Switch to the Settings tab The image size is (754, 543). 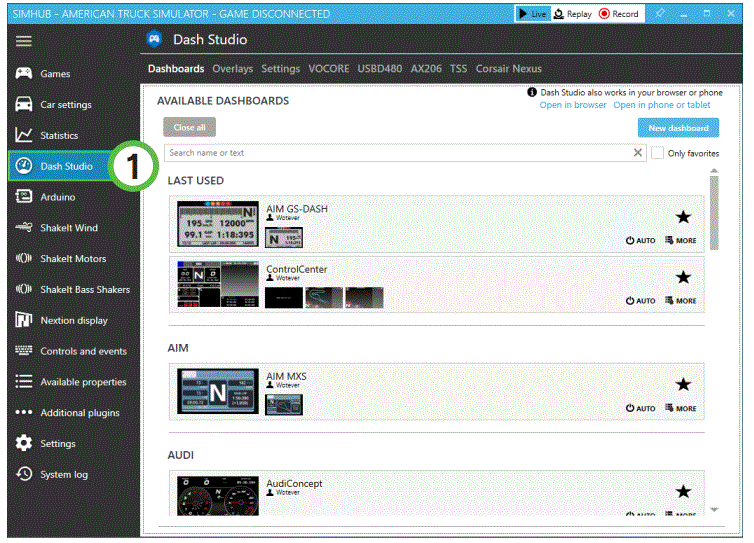[x=280, y=69]
